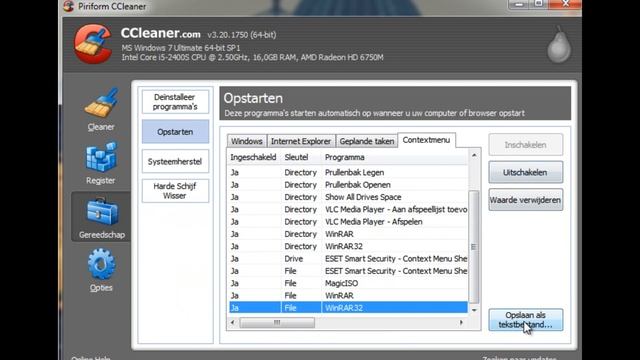Open Systeemherstel tool
The height and width of the screenshot is (360, 640).
tap(175, 162)
